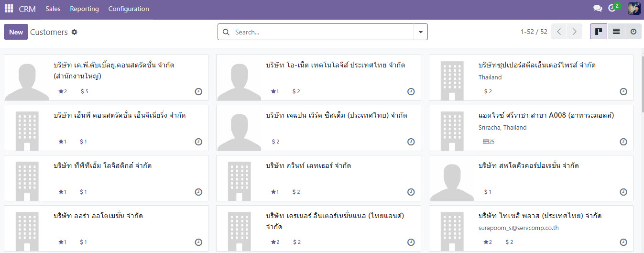
Task: Click inside the Search input field
Action: pos(320,32)
